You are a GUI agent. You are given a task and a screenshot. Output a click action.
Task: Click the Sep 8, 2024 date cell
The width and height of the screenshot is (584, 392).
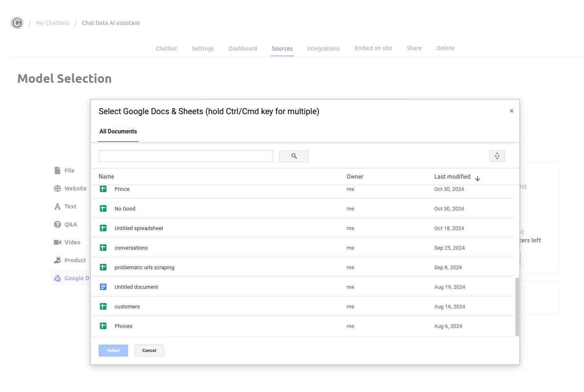(x=448, y=268)
